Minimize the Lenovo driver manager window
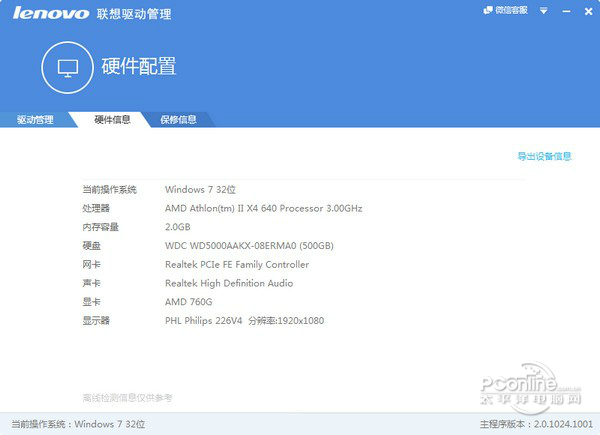This screenshot has width=600, height=435. tap(567, 11)
